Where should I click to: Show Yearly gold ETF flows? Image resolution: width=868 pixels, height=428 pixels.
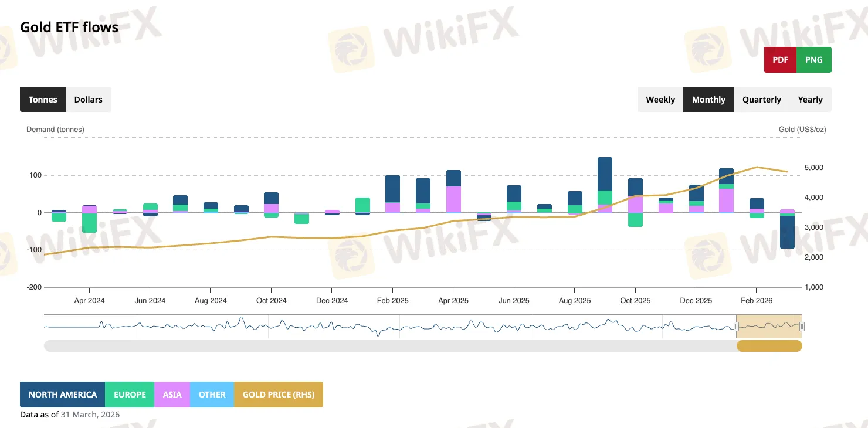[x=811, y=99]
